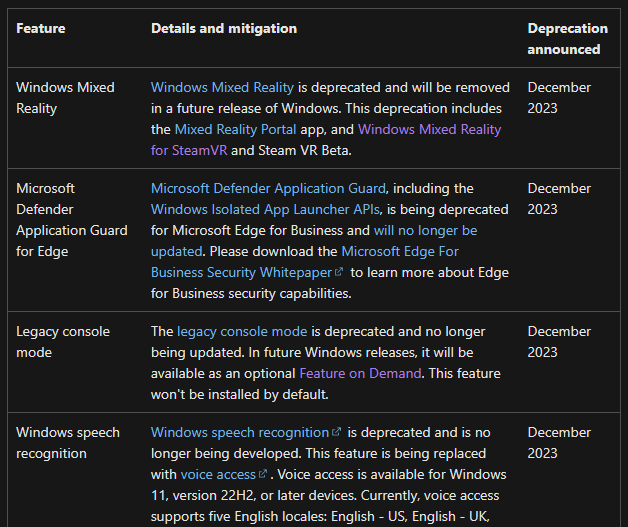Click December 2023 date in Legacy console row
The width and height of the screenshot is (628, 527).
(559, 342)
